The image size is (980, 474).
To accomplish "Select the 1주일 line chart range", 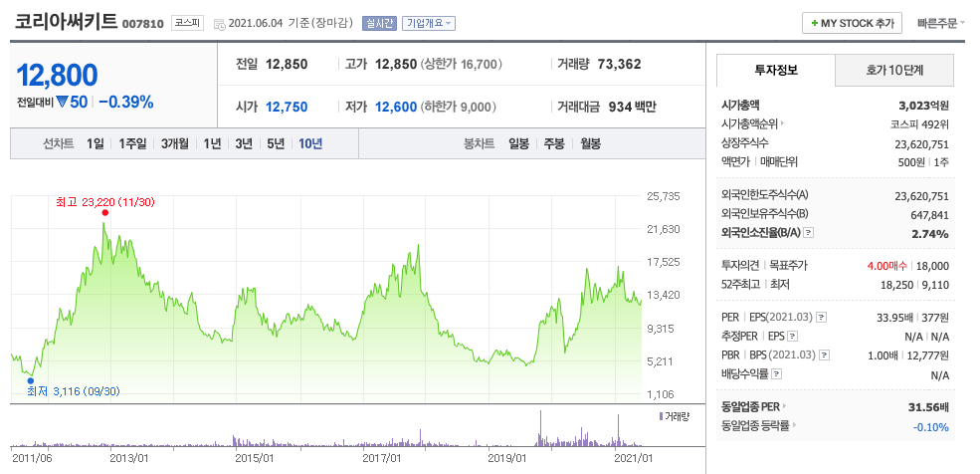I will tap(132, 143).
